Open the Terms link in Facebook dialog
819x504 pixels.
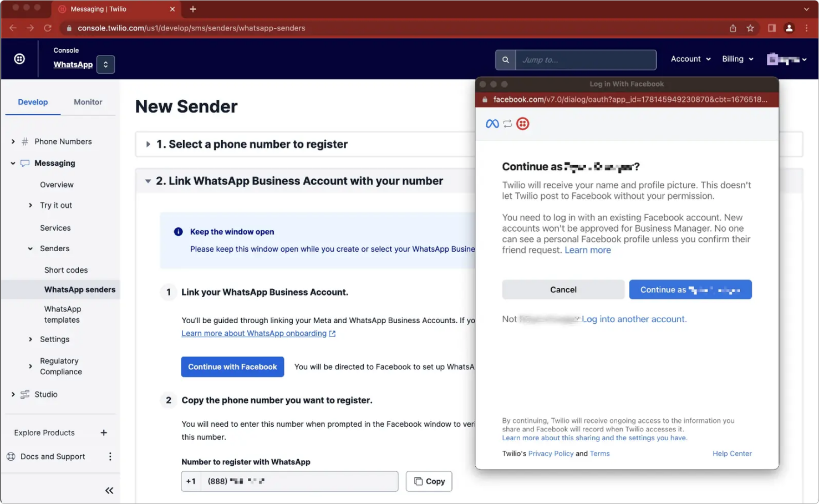click(x=599, y=454)
